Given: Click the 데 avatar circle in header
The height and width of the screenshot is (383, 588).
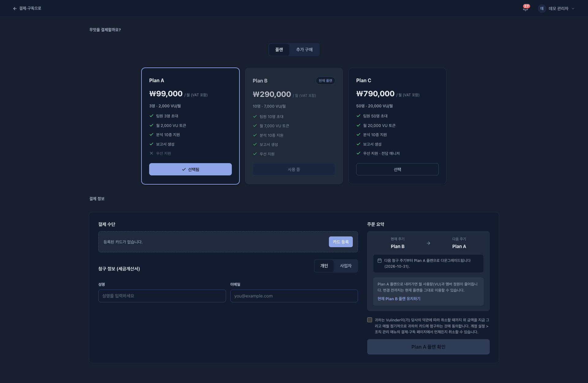Looking at the screenshot, I should [x=542, y=9].
